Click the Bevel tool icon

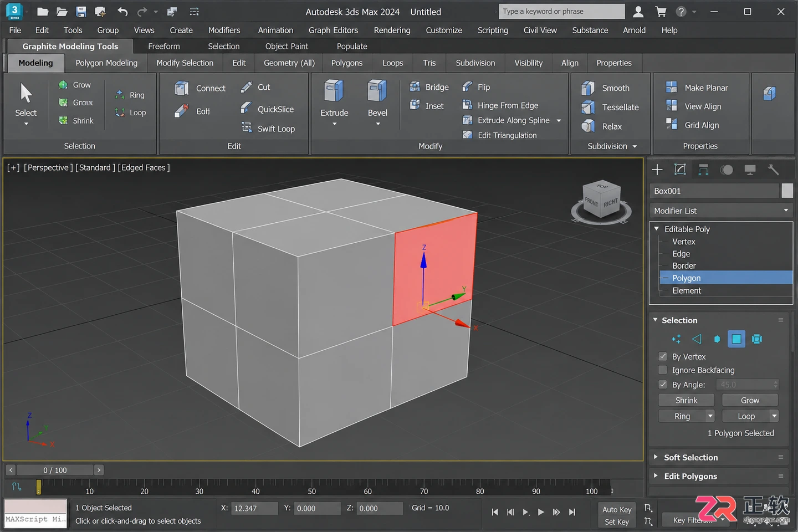click(x=377, y=91)
